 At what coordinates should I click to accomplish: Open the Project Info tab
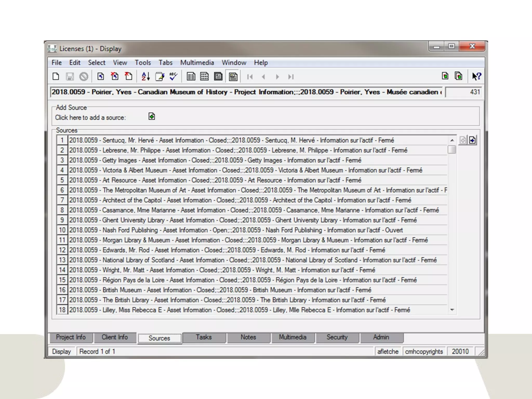click(71, 337)
